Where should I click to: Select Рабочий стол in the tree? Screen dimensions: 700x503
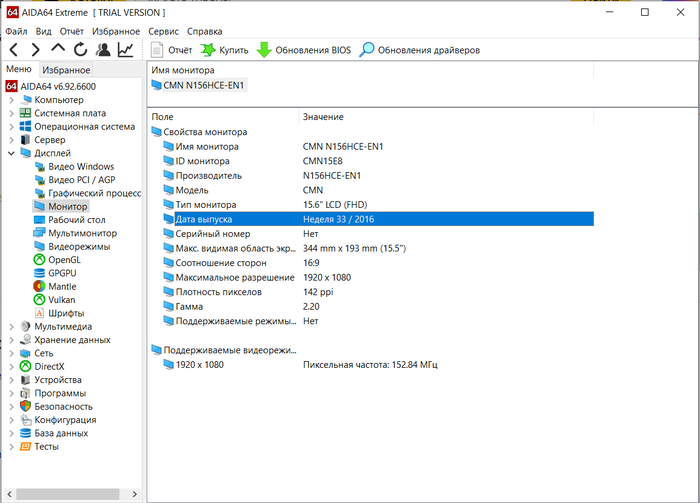tap(70, 220)
